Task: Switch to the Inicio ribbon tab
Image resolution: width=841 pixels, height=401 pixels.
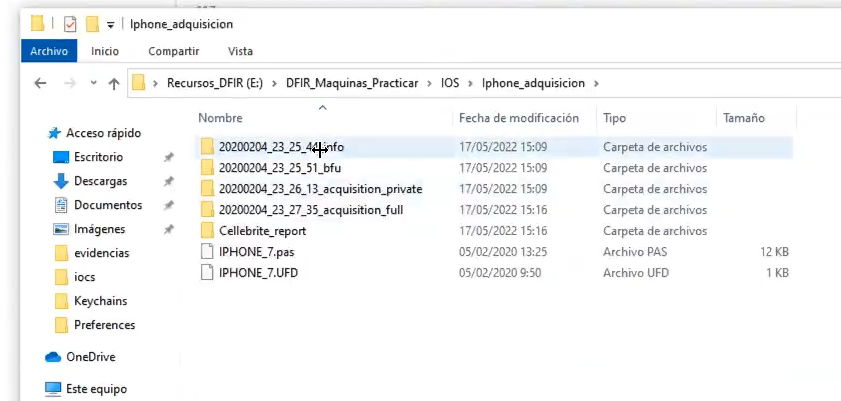Action: pos(105,51)
